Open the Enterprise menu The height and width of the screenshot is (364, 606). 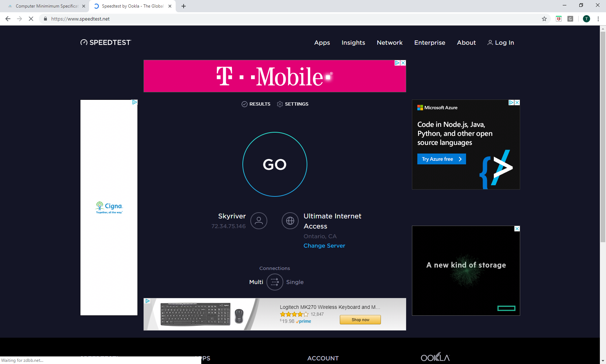coord(430,43)
